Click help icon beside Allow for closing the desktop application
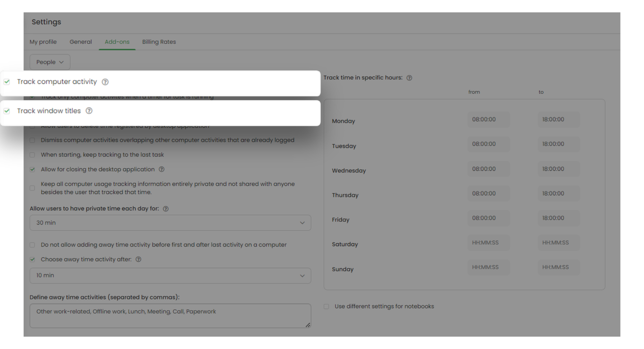This screenshot has width=644, height=349. click(x=162, y=170)
